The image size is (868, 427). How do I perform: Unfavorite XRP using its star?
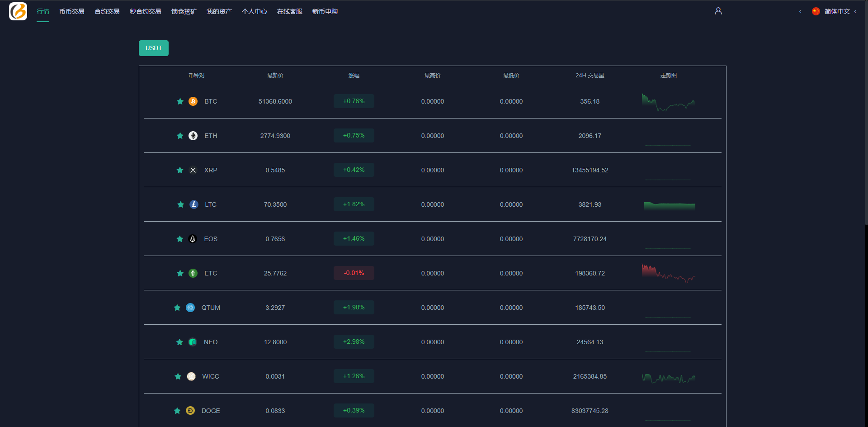click(180, 170)
